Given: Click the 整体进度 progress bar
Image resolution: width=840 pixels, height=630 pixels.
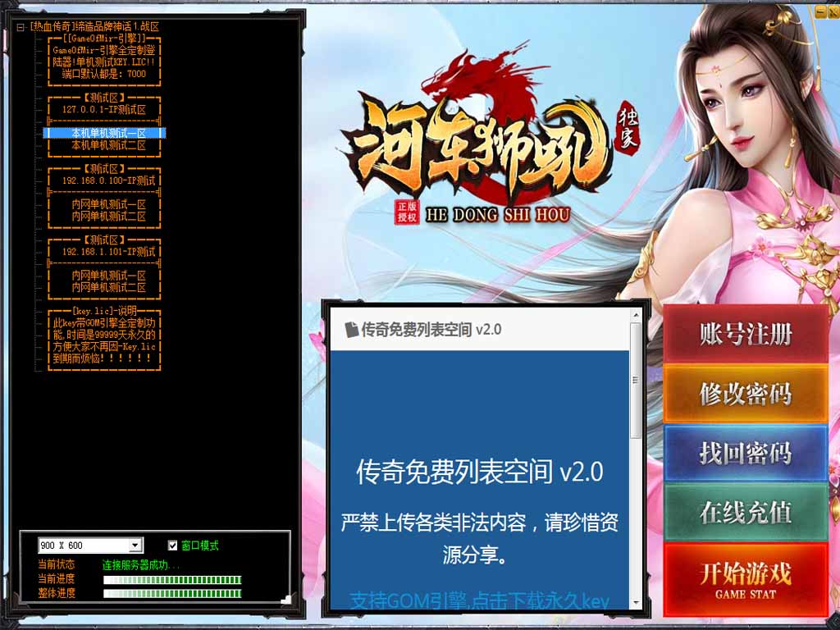Looking at the screenshot, I should click(172, 594).
